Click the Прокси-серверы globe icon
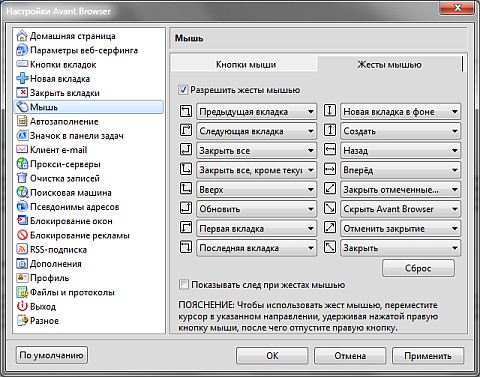 (22, 164)
